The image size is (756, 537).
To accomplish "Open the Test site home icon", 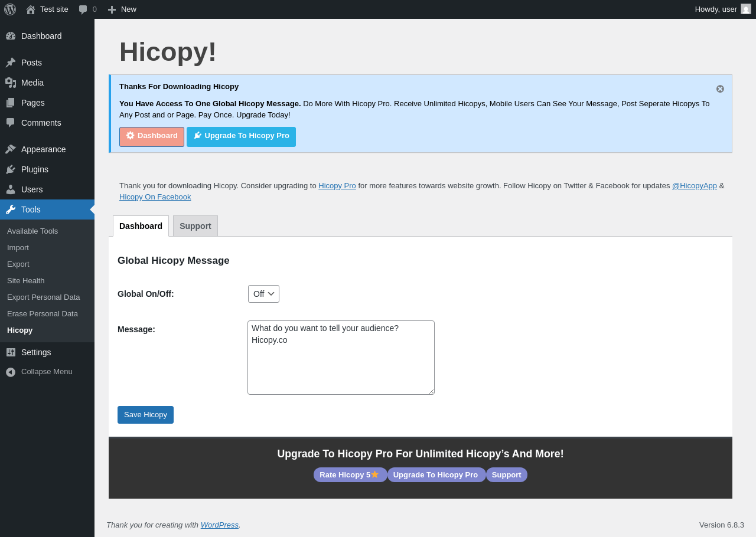I will 31,9.
